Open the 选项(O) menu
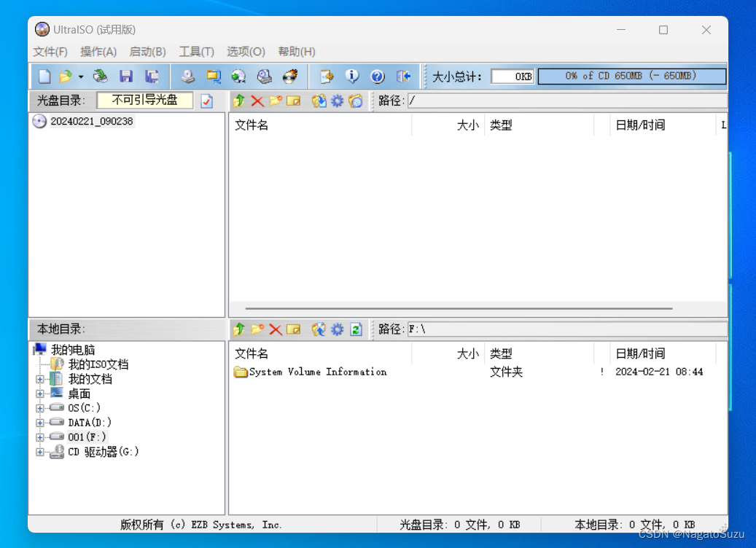The width and height of the screenshot is (756, 548). click(246, 52)
